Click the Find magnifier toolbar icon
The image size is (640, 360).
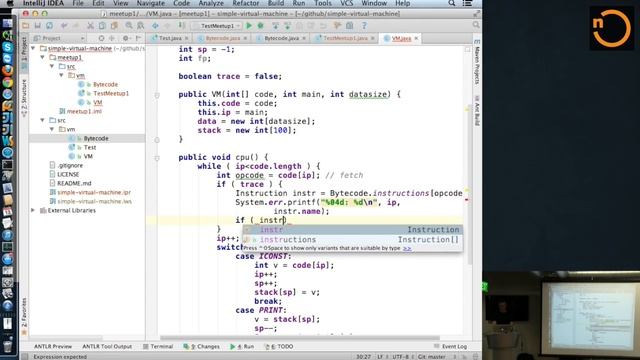(129, 26)
